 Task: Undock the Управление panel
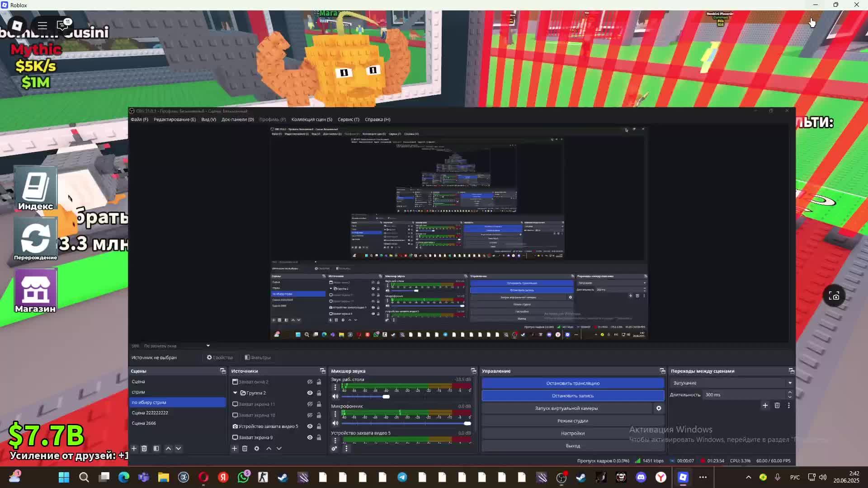tap(662, 371)
